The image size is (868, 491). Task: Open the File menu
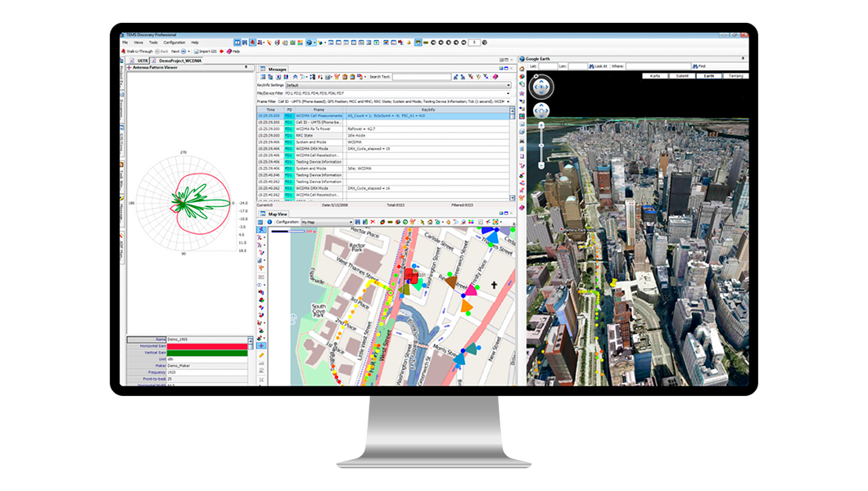tap(125, 43)
